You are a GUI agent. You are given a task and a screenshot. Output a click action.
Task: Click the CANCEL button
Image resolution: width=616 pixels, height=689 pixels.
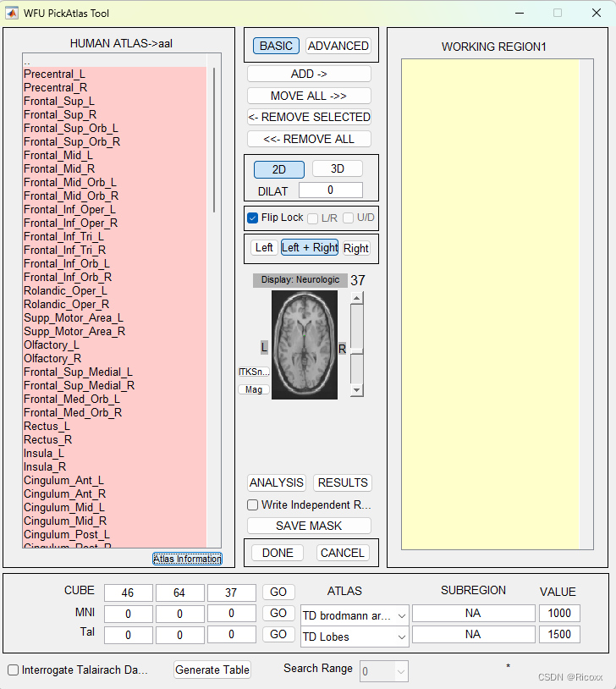(x=343, y=553)
